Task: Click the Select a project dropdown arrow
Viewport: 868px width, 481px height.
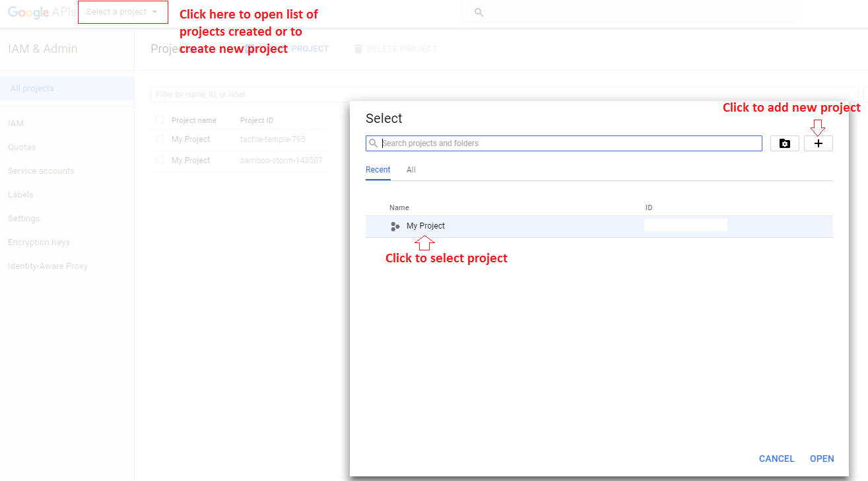Action: (154, 12)
